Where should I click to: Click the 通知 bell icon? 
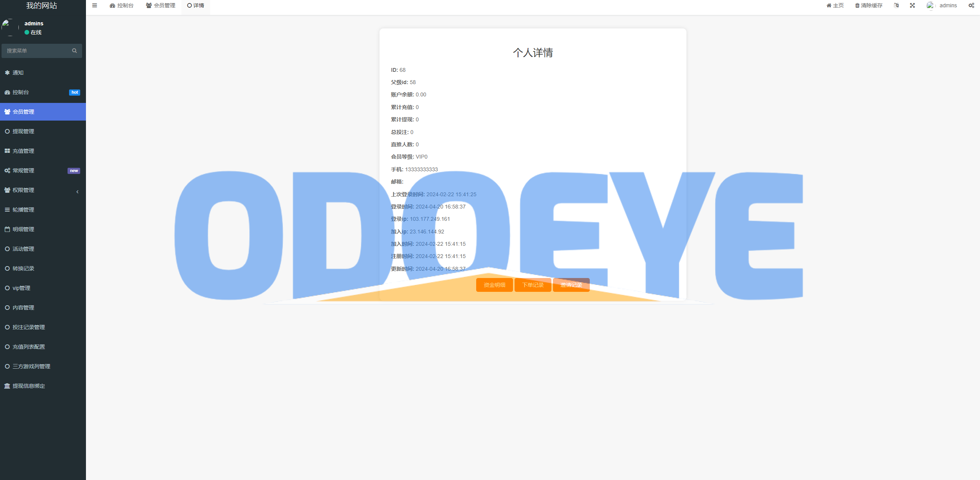(x=7, y=73)
